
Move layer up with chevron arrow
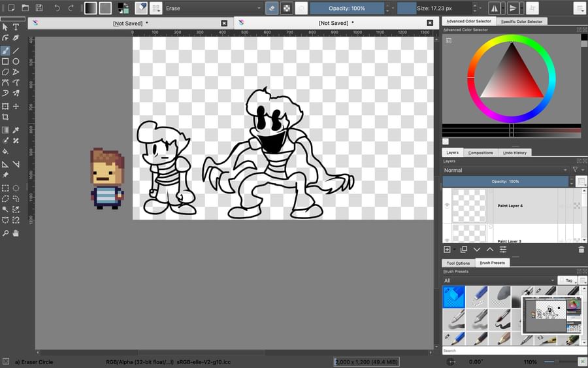coord(490,250)
